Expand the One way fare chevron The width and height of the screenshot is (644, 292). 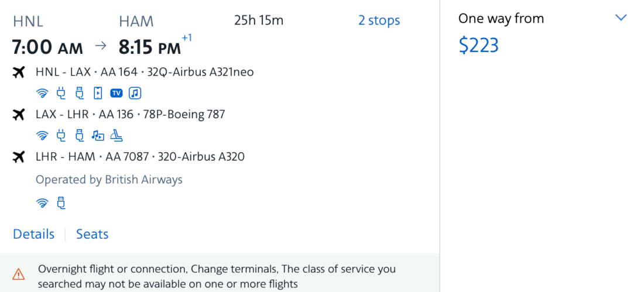coord(621,18)
